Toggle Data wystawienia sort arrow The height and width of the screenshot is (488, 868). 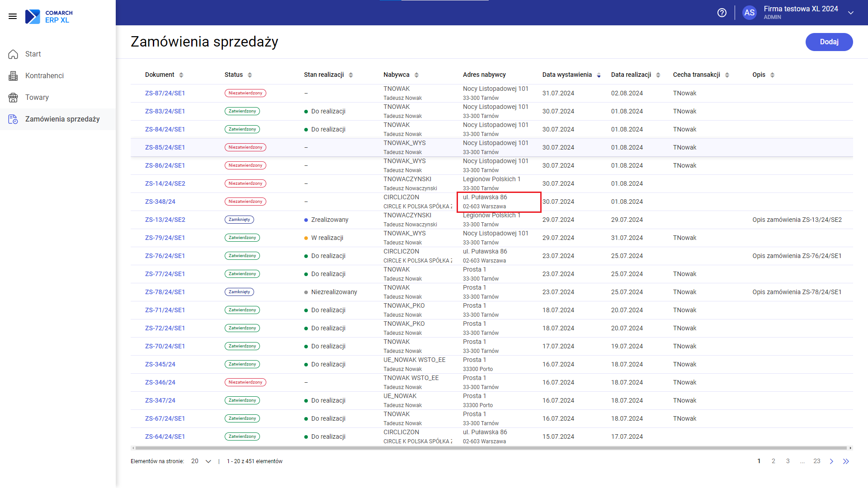tap(599, 75)
